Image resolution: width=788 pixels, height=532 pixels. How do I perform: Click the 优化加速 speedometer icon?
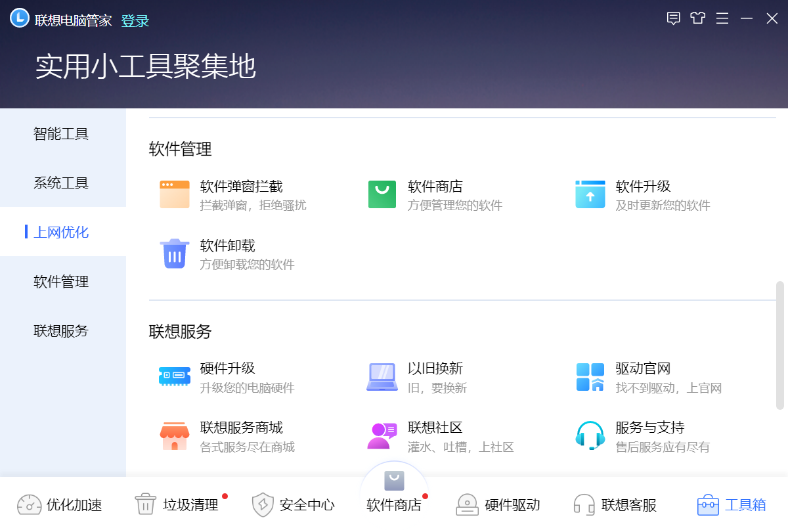[30, 504]
